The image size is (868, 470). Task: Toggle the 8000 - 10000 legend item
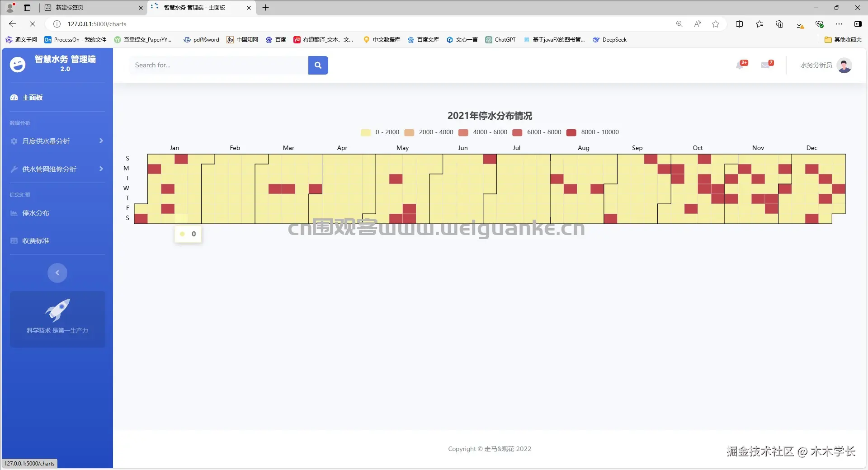click(x=593, y=132)
